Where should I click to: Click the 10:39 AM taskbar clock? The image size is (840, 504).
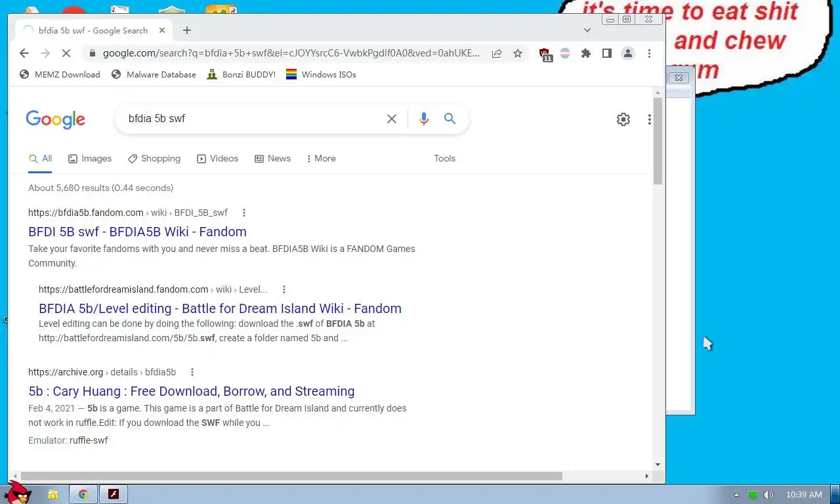pyautogui.click(x=804, y=495)
